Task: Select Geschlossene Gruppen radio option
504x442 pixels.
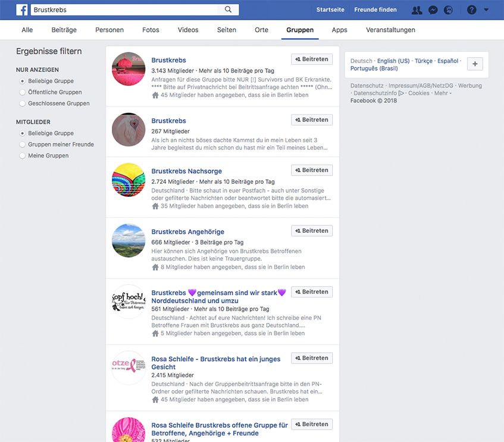Action: point(23,104)
